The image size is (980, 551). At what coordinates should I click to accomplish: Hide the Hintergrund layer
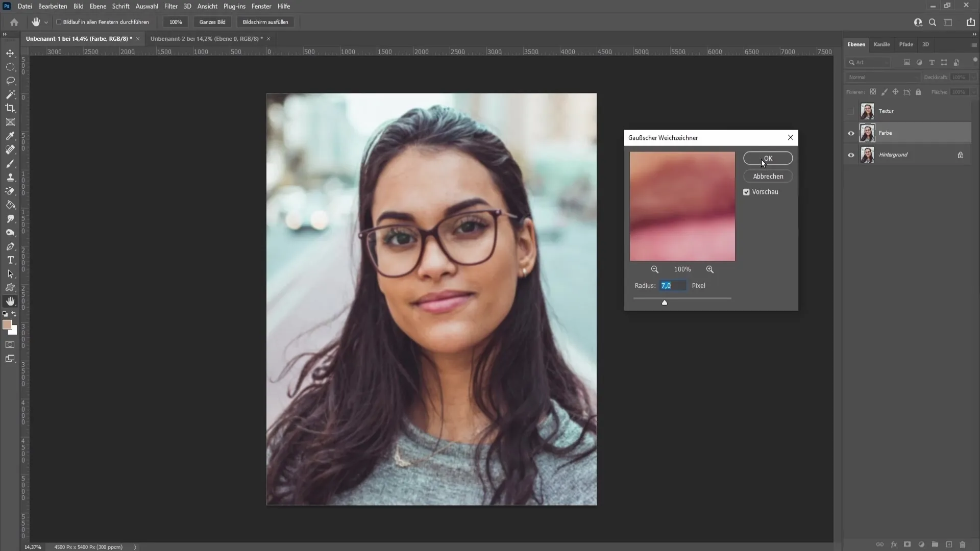(x=851, y=155)
